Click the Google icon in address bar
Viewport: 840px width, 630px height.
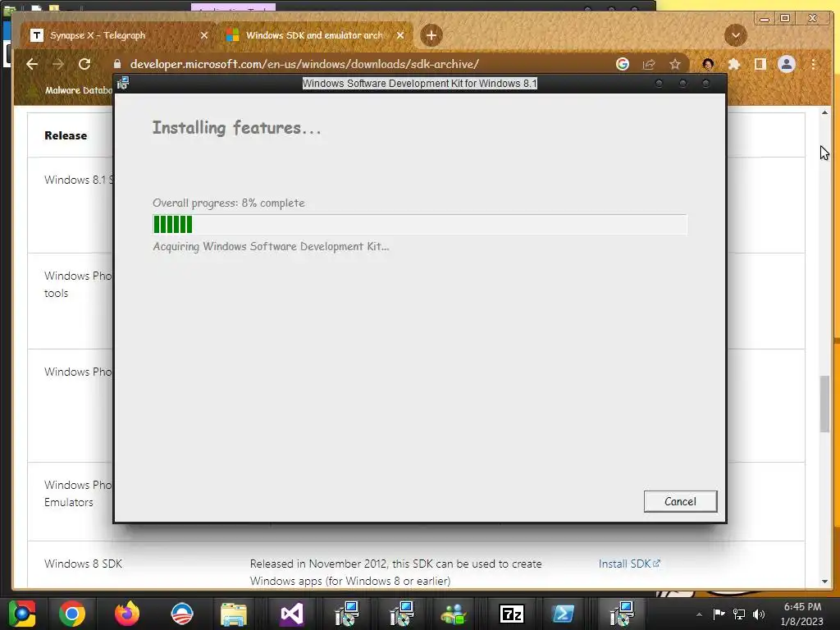[623, 64]
